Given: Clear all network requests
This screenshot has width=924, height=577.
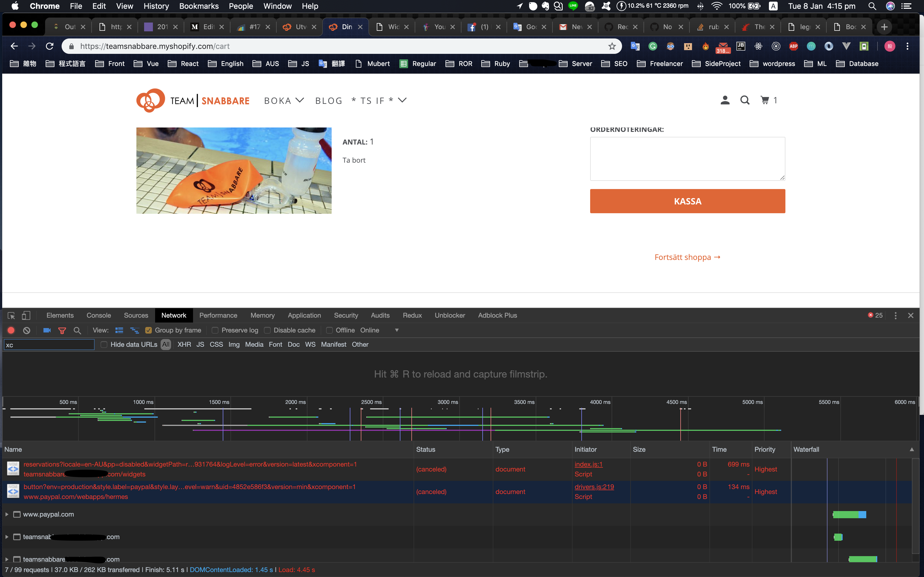Looking at the screenshot, I should pyautogui.click(x=26, y=330).
